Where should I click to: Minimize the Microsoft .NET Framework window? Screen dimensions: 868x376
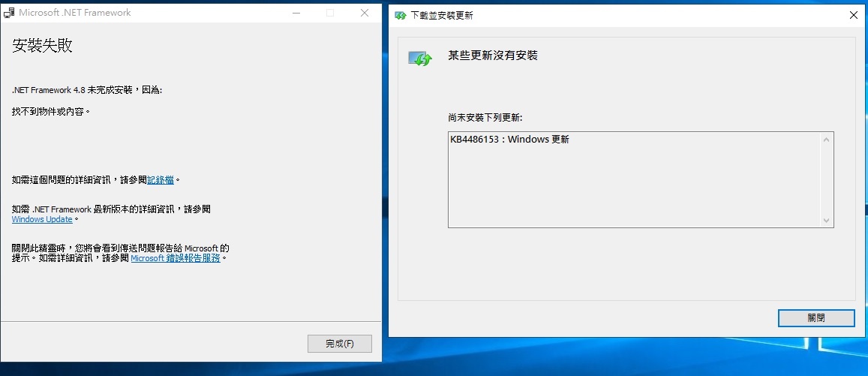click(296, 12)
